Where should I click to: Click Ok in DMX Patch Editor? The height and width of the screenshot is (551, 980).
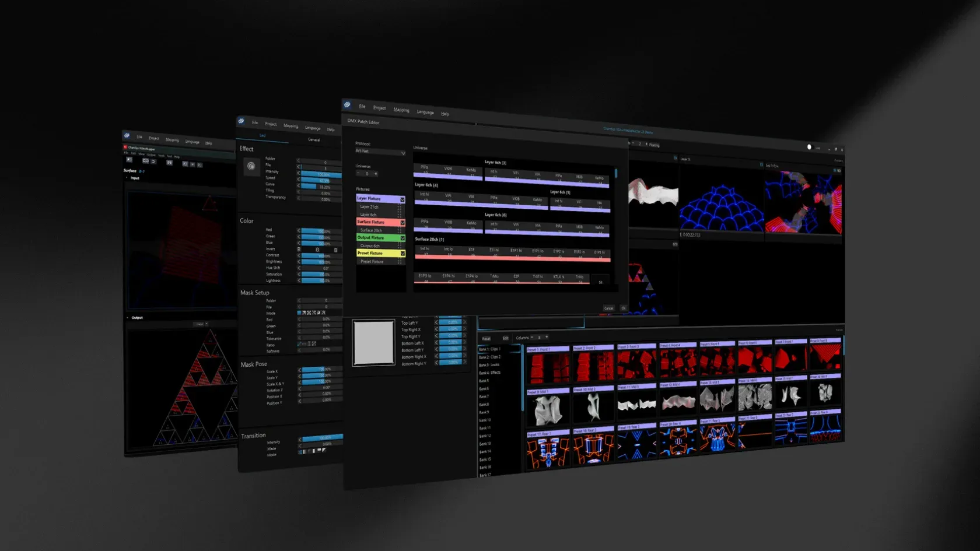[623, 308]
